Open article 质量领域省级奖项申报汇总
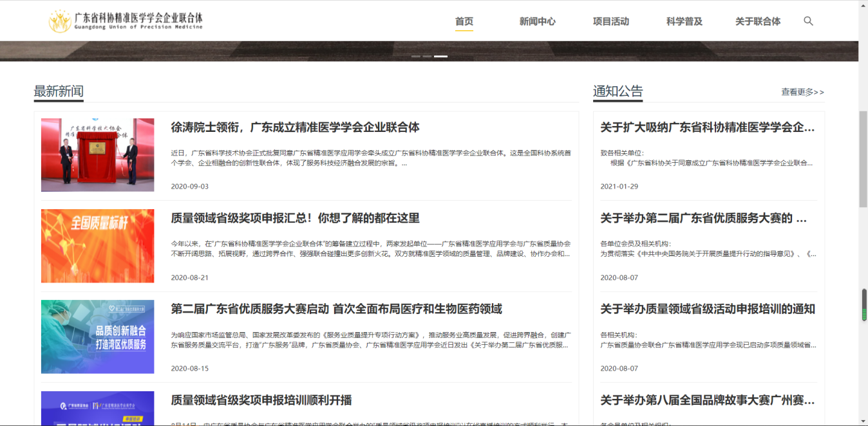 click(295, 218)
